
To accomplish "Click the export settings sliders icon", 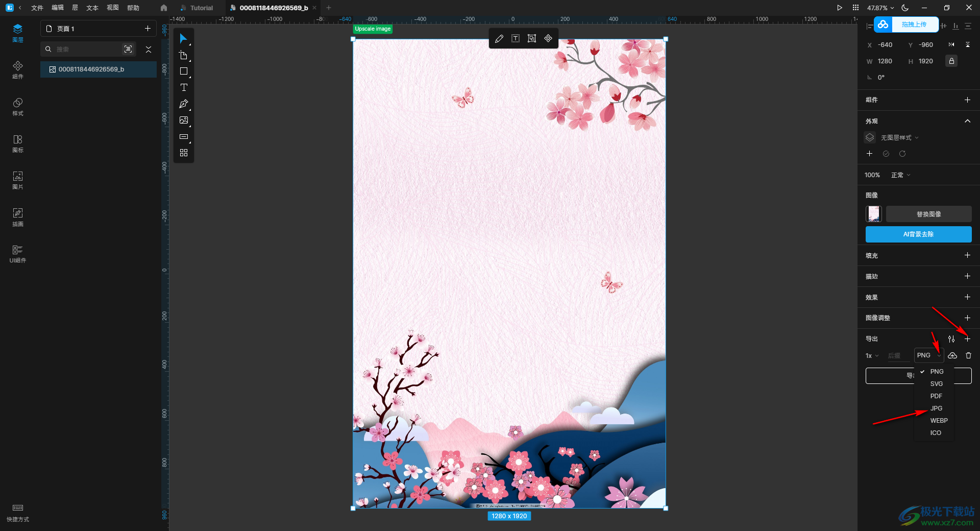I will coord(951,339).
